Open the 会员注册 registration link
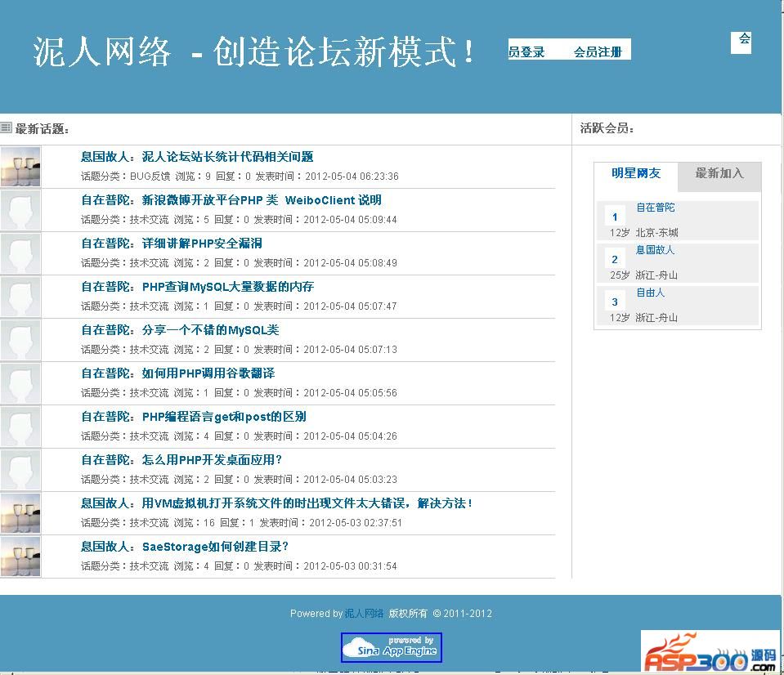 point(598,51)
